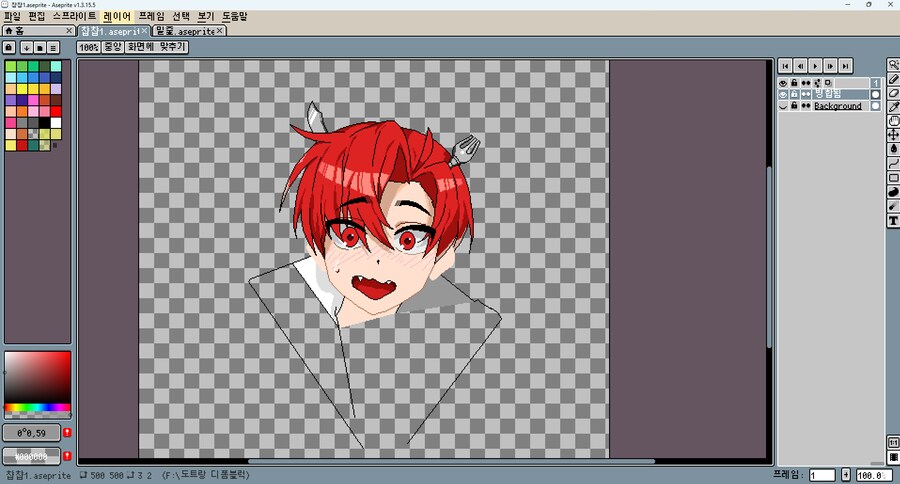Pick the Eyedropper tool

point(893,107)
